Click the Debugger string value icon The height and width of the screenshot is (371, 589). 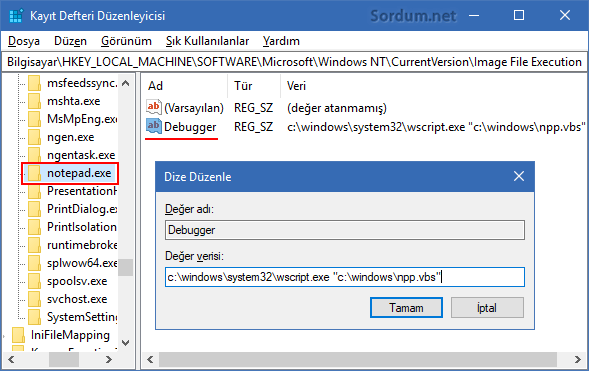click(x=154, y=127)
